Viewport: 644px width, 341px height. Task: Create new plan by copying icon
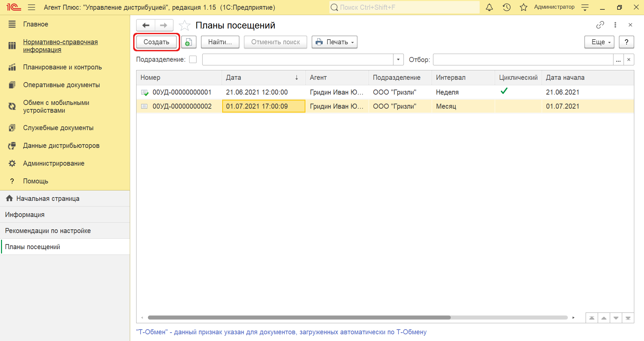pos(189,42)
